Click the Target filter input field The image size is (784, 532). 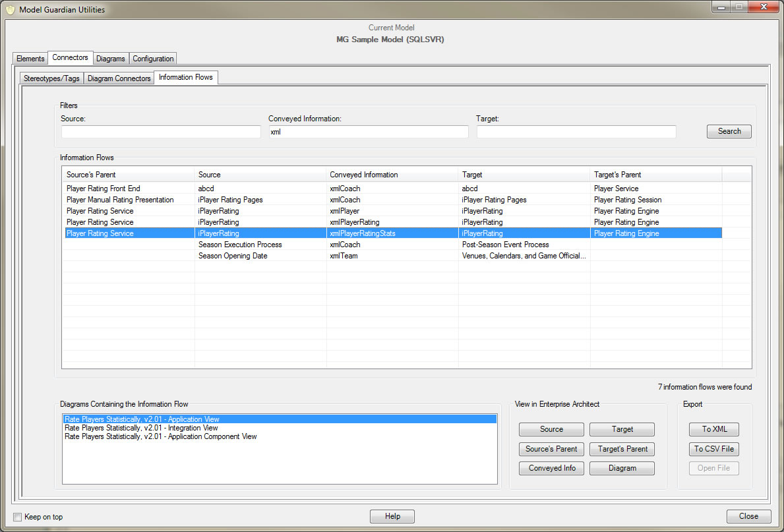(x=576, y=132)
